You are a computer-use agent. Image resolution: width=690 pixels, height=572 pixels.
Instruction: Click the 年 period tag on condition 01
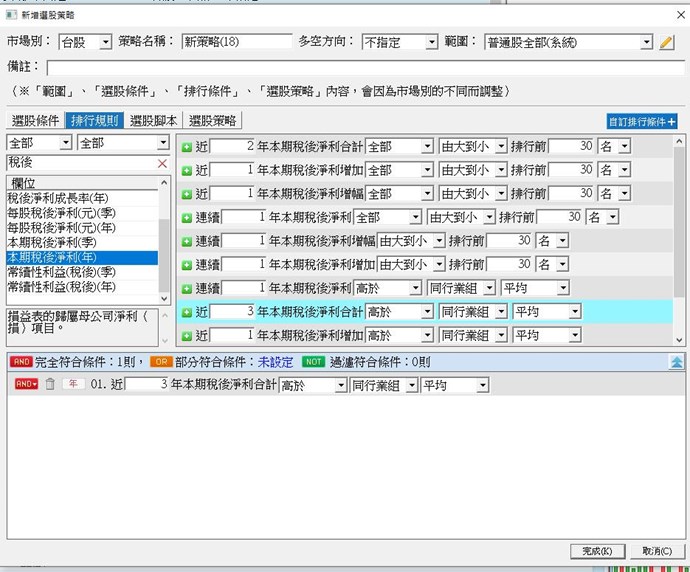coord(73,385)
